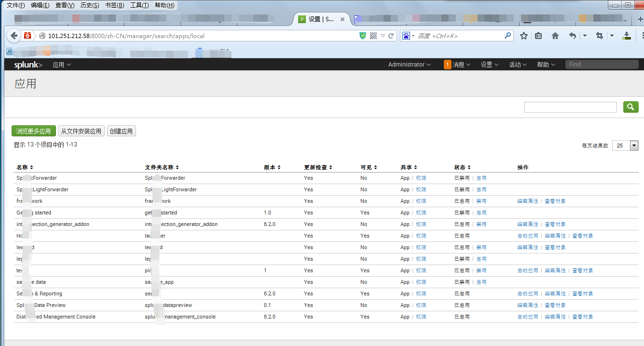644x346 pixels.
Task: Click the app filter text field
Action: (571, 107)
